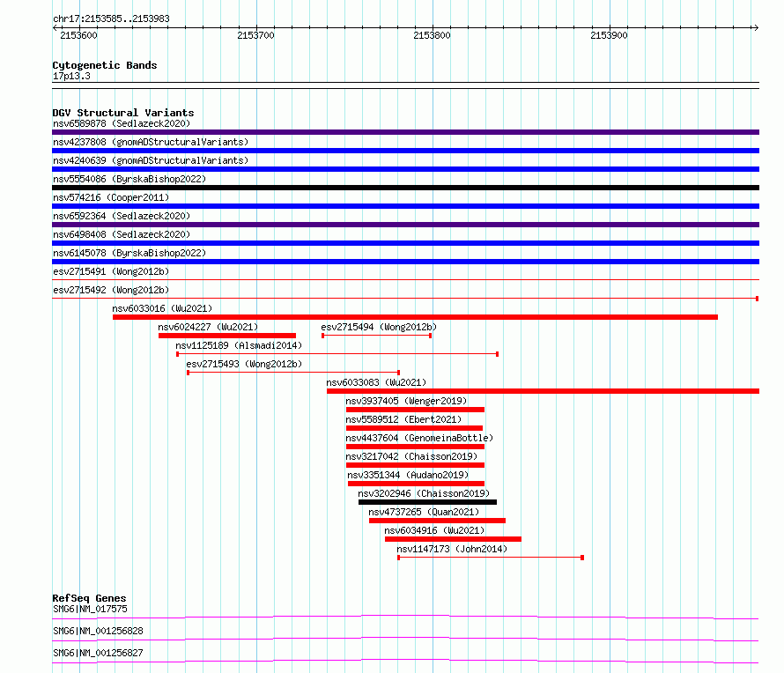Select nsv4240639 (gnomADStructuralVariants) label

point(151,160)
